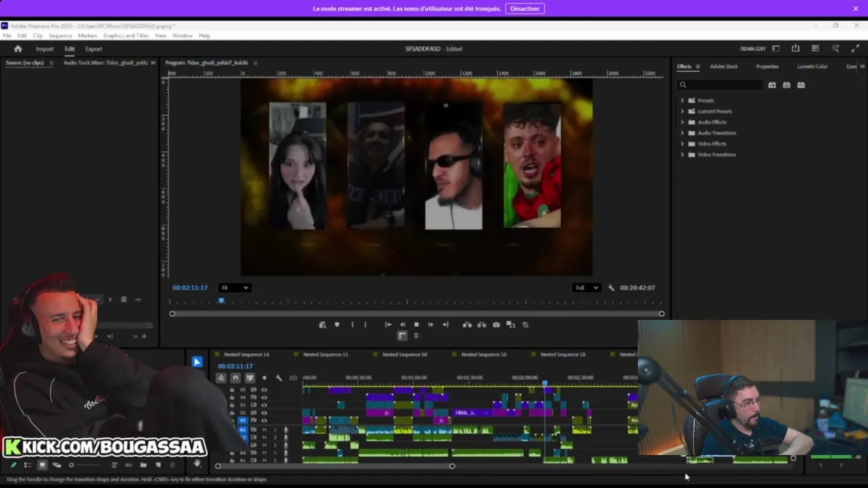This screenshot has height=488, width=868.
Task: Click the Quick Export share icon
Action: pyautogui.click(x=795, y=49)
